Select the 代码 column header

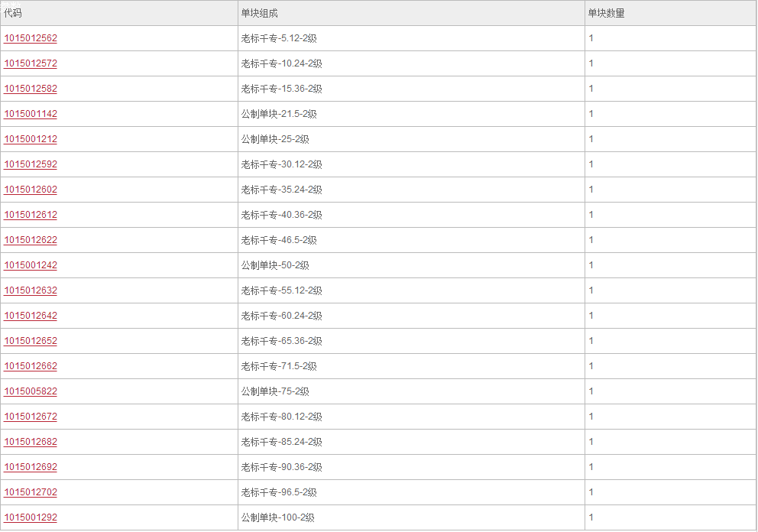pos(119,13)
